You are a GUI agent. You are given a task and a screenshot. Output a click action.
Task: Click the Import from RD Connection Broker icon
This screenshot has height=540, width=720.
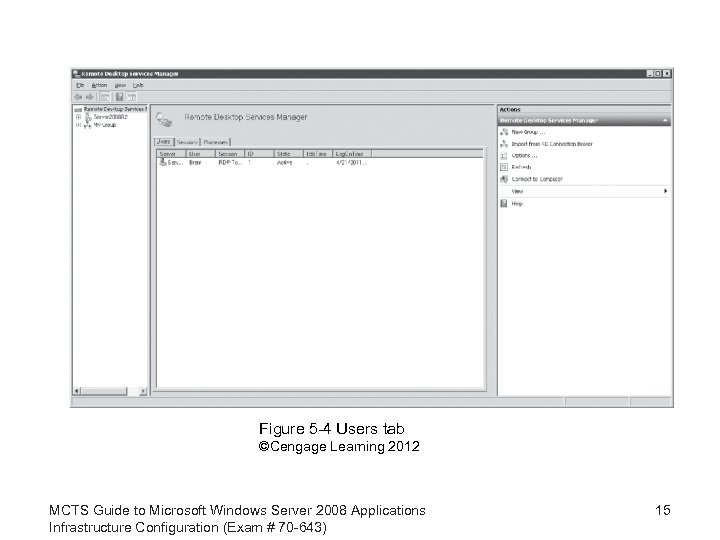click(504, 144)
